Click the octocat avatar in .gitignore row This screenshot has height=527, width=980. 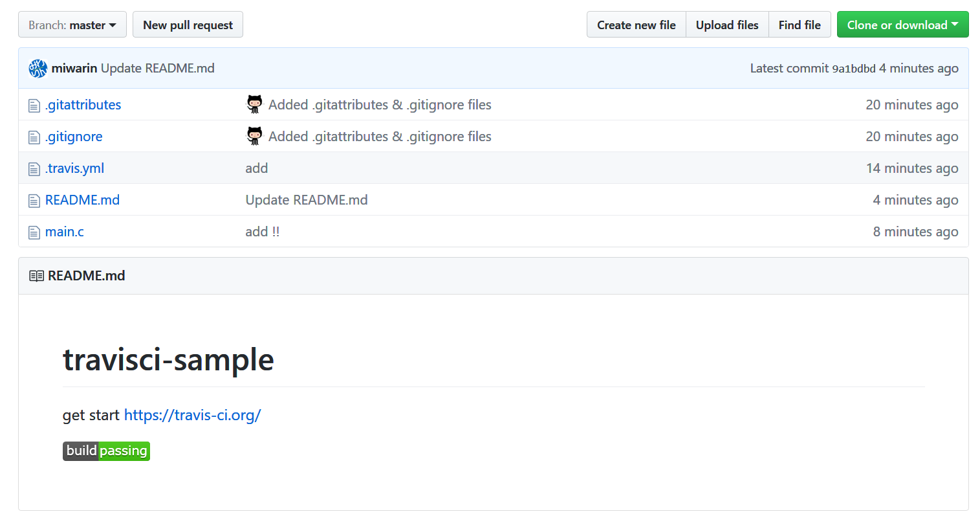[x=255, y=136]
